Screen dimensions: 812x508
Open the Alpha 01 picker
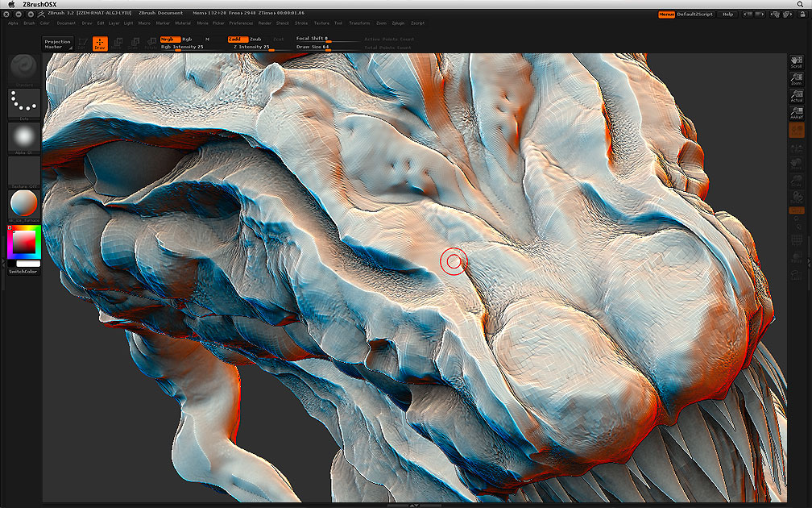(x=24, y=139)
